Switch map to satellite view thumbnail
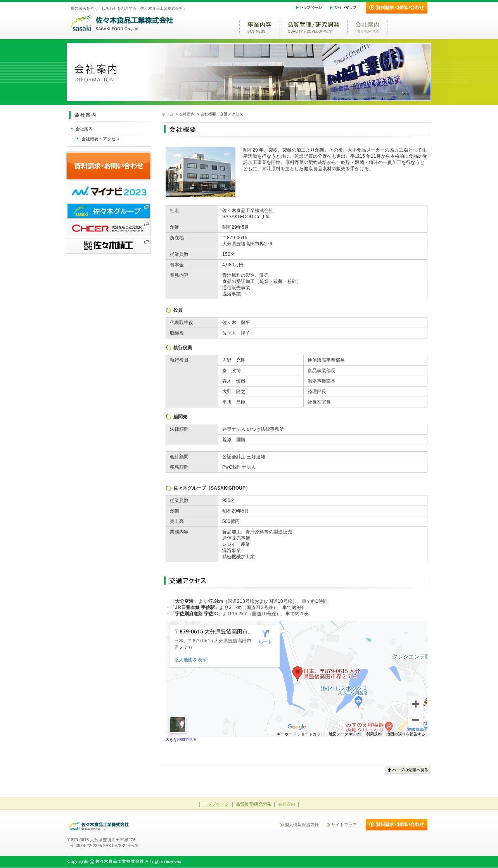This screenshot has height=868, width=498. pos(178,725)
